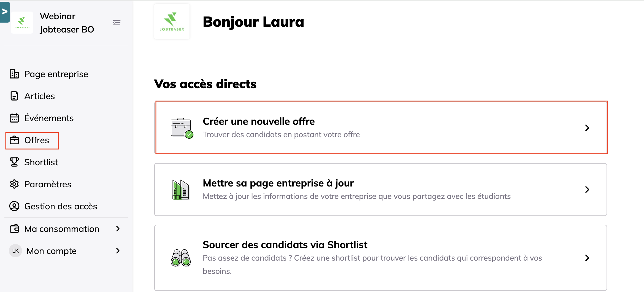
Task: Expand the Mon compte submenu arrow
Action: click(118, 251)
